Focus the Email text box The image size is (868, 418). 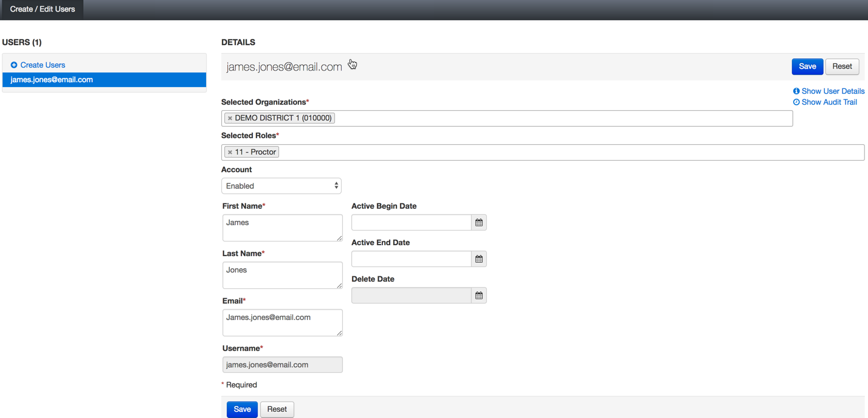click(x=283, y=322)
